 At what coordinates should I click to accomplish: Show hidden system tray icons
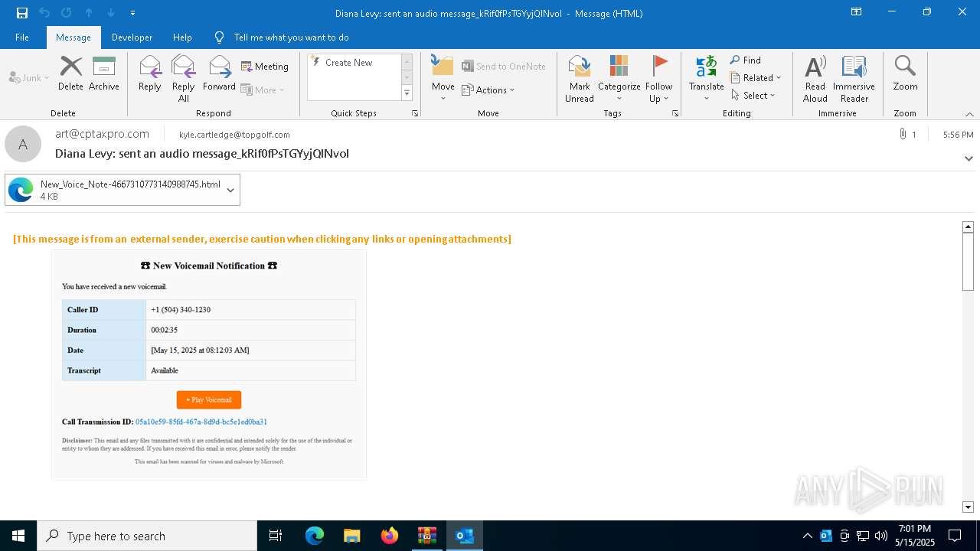coord(807,536)
